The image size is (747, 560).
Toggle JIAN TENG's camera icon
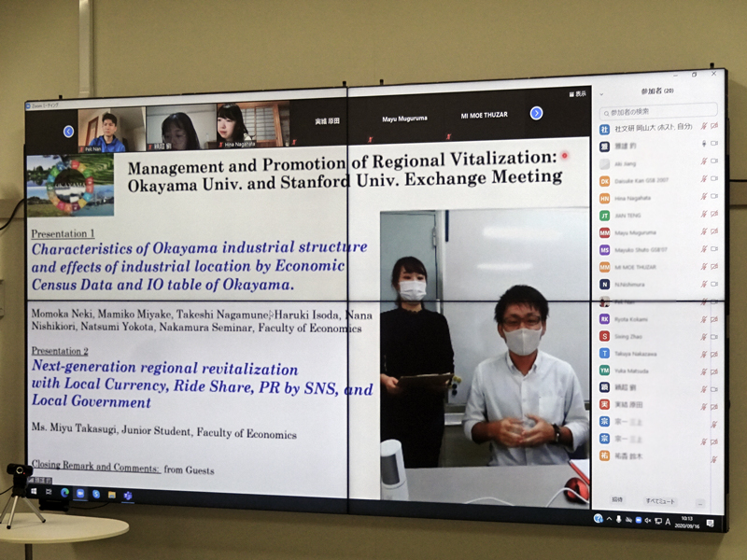(714, 214)
